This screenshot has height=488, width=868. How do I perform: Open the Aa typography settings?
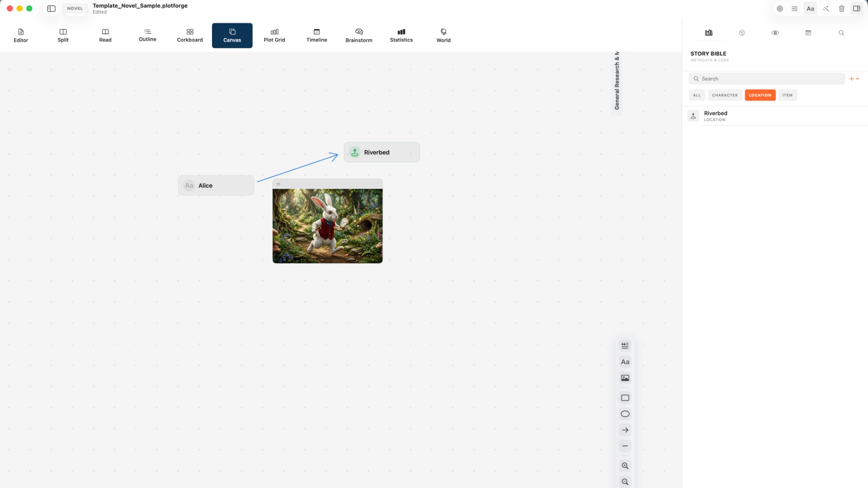tap(810, 9)
